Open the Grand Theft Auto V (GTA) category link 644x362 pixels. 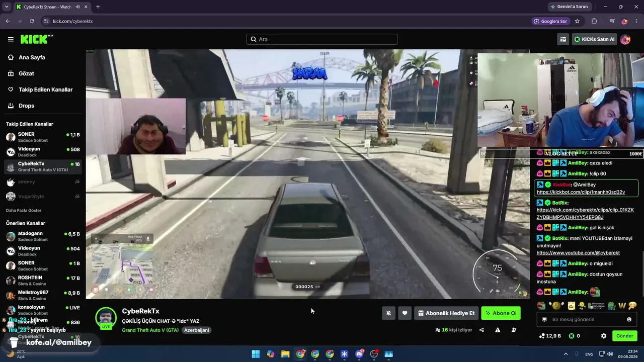pyautogui.click(x=150, y=330)
